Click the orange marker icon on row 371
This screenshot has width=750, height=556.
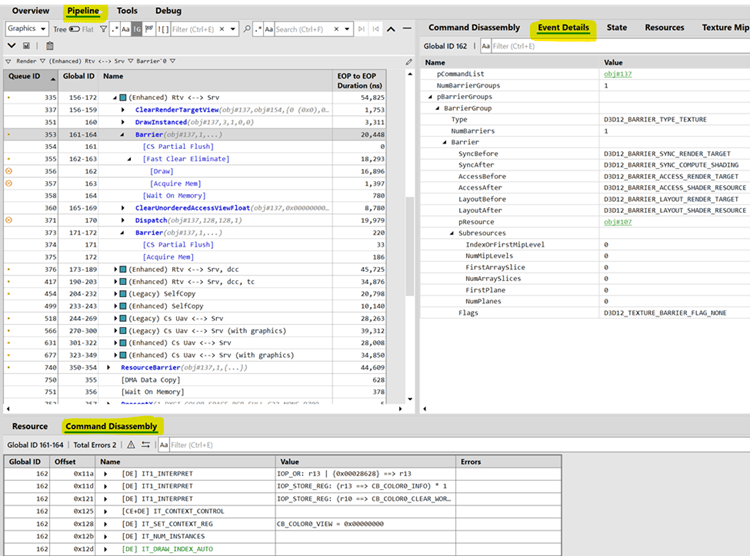tap(9, 220)
